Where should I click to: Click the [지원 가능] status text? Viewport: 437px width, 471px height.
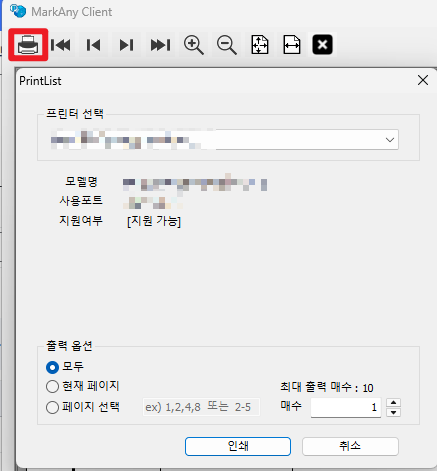click(x=154, y=221)
